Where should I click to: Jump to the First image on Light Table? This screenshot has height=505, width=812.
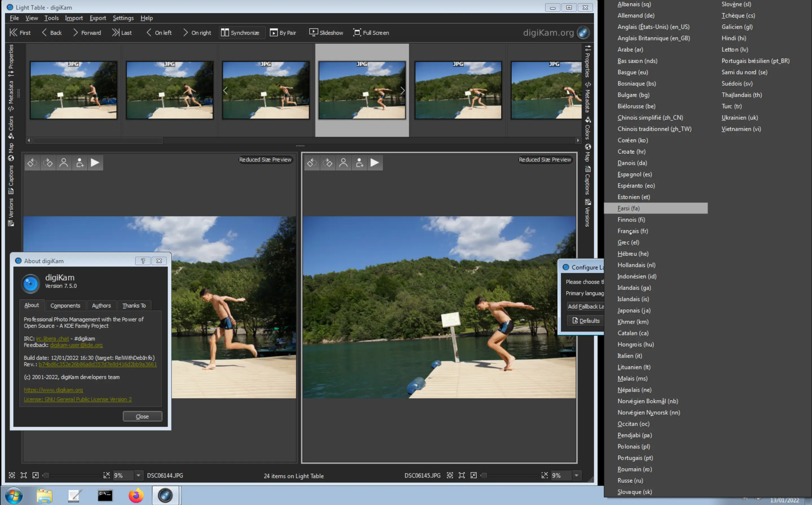click(x=20, y=32)
